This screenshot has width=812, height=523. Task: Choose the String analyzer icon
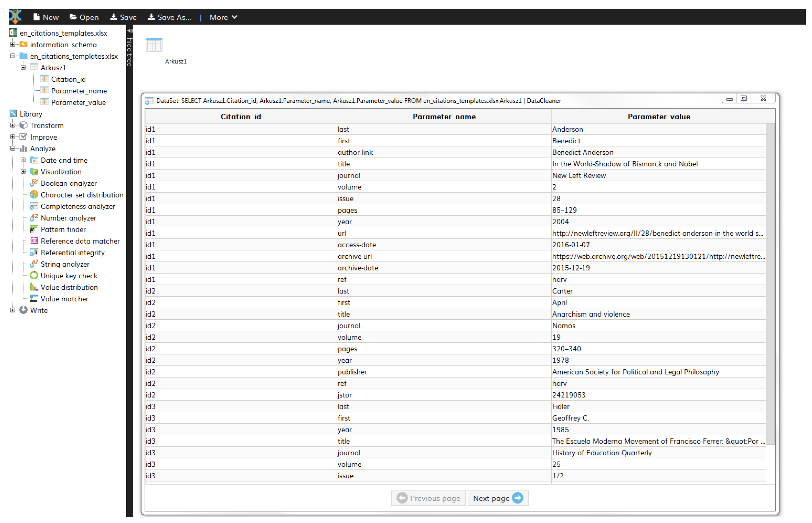coord(34,264)
